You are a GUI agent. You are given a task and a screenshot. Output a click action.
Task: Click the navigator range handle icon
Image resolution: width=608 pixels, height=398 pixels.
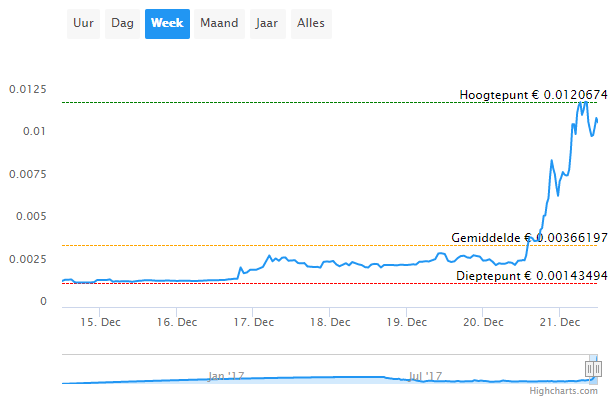pos(593,368)
